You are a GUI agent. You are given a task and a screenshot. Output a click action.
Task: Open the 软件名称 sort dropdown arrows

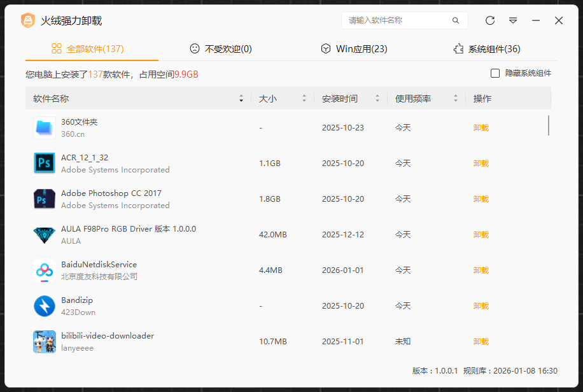coord(241,98)
